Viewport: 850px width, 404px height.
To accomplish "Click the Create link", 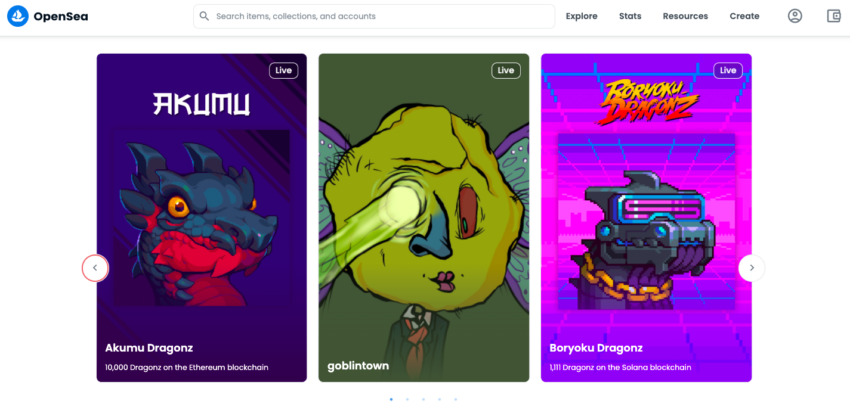I will pyautogui.click(x=744, y=16).
